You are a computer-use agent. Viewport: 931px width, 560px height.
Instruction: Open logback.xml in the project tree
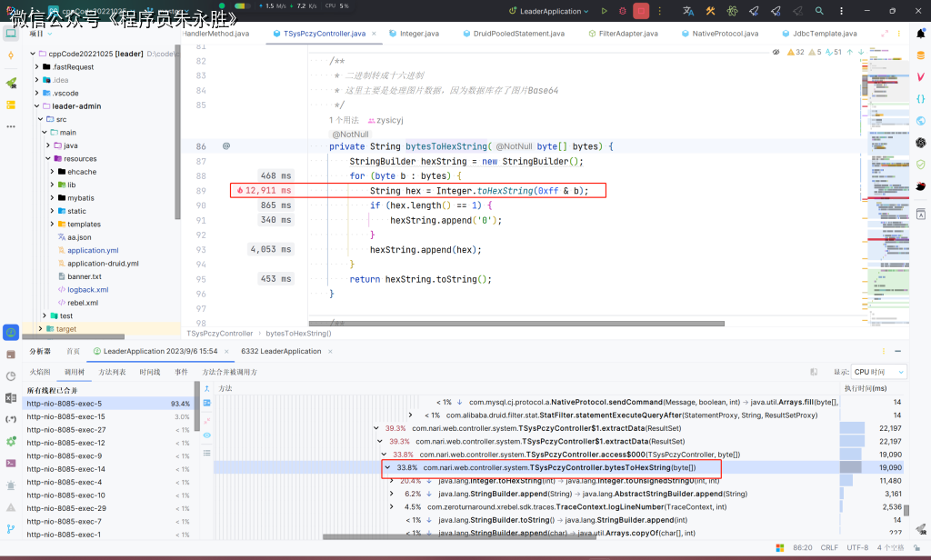click(x=88, y=290)
